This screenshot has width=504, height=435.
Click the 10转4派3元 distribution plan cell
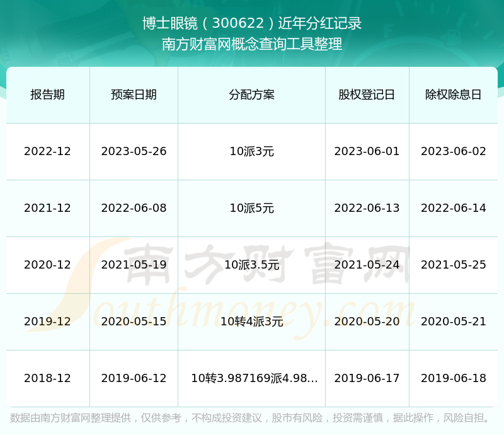251,322
